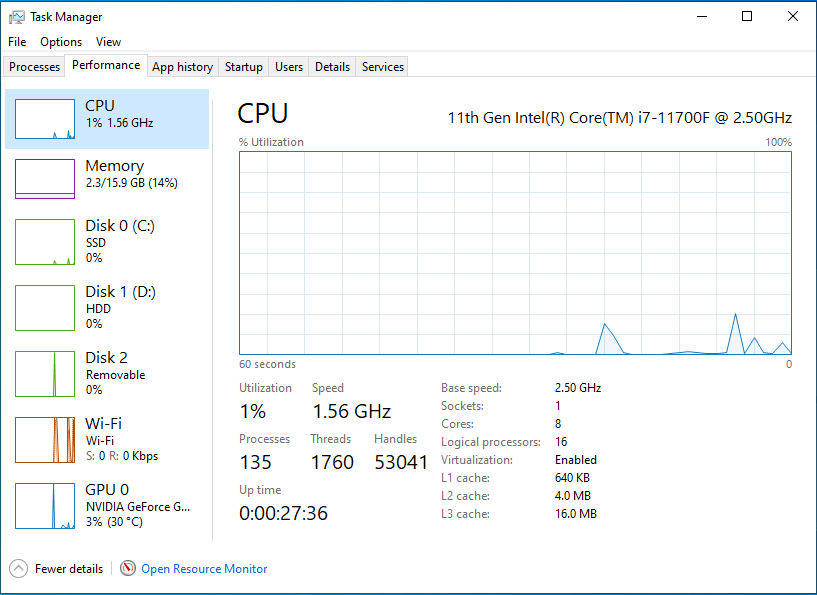The height and width of the screenshot is (595, 817).
Task: Click the Open Resource Monitor link
Action: 204,569
